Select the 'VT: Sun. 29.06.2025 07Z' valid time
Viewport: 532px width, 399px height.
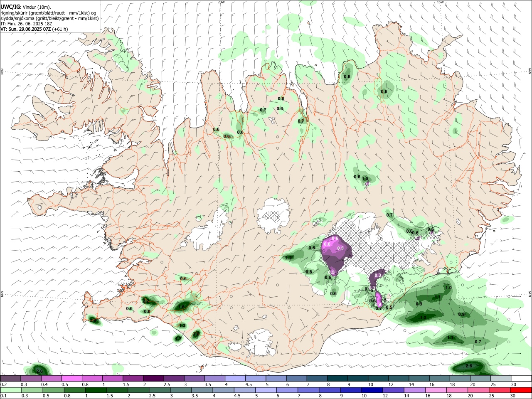click(x=26, y=29)
